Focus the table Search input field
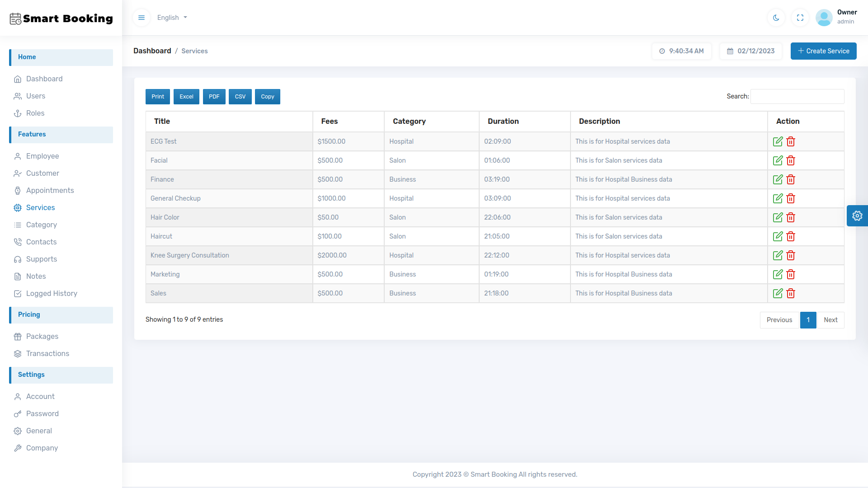 coord(797,96)
